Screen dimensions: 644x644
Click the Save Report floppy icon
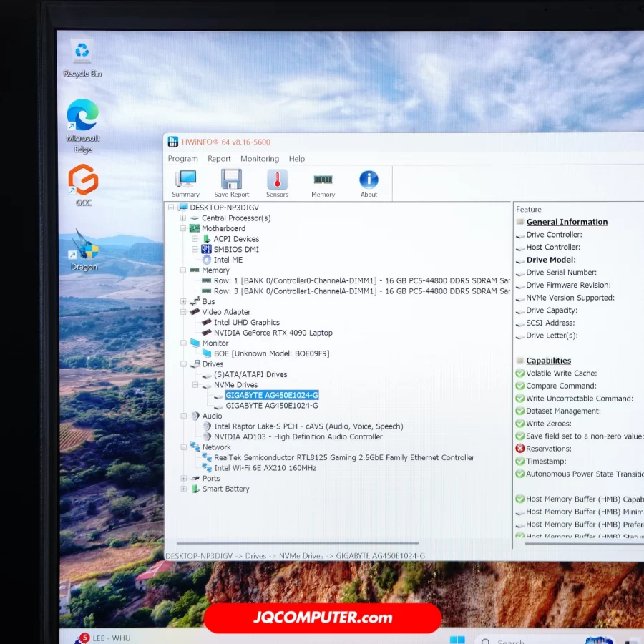tap(232, 182)
